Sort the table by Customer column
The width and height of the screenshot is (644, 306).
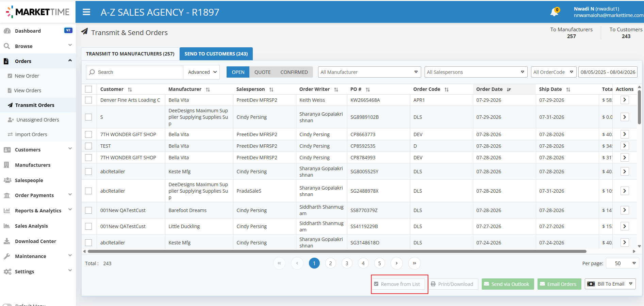[x=130, y=90]
